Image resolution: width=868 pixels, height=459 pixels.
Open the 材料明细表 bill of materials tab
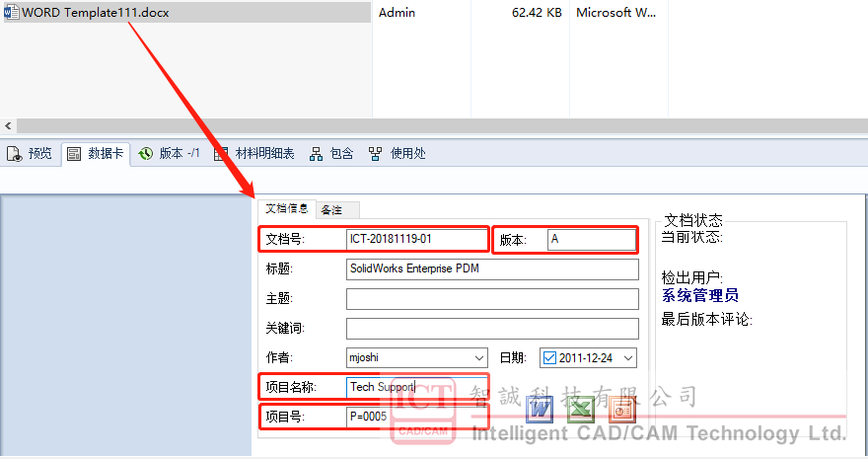[x=254, y=153]
